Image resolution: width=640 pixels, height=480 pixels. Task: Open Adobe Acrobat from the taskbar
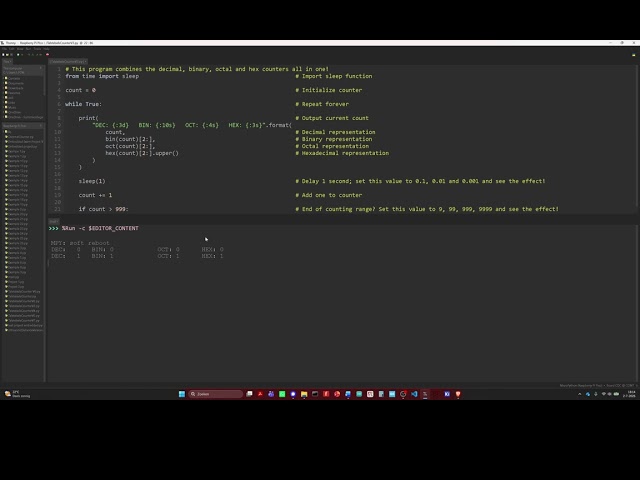260,394
